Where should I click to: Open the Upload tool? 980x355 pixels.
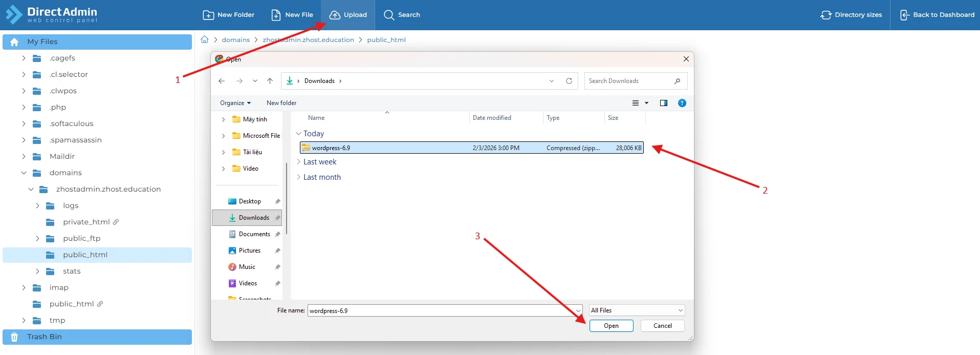coord(348,15)
